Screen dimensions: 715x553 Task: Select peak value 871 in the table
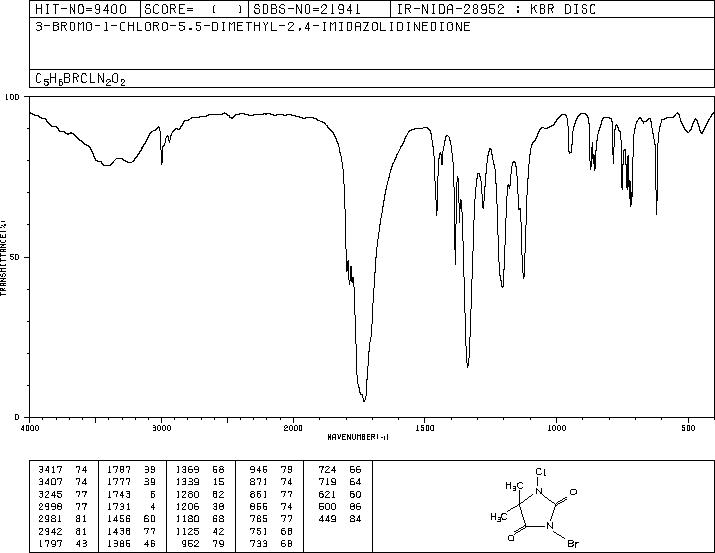(x=259, y=481)
